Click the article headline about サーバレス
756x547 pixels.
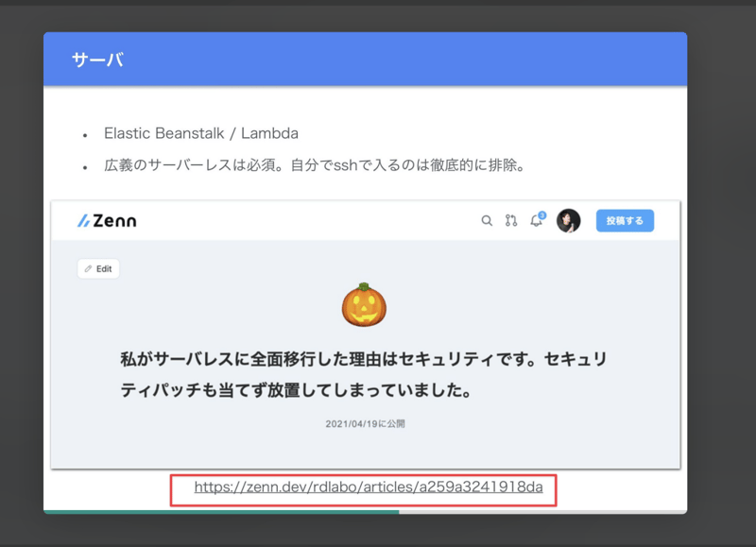363,375
